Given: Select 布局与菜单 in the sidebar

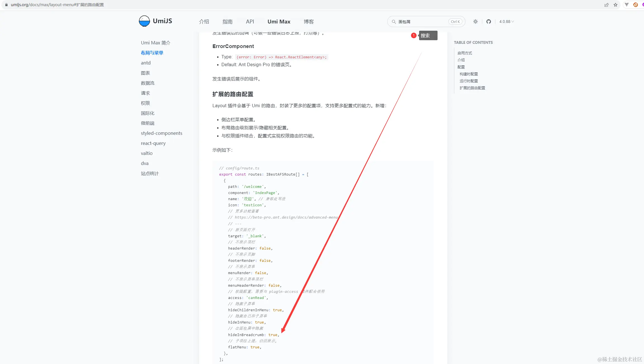Looking at the screenshot, I should 152,53.
